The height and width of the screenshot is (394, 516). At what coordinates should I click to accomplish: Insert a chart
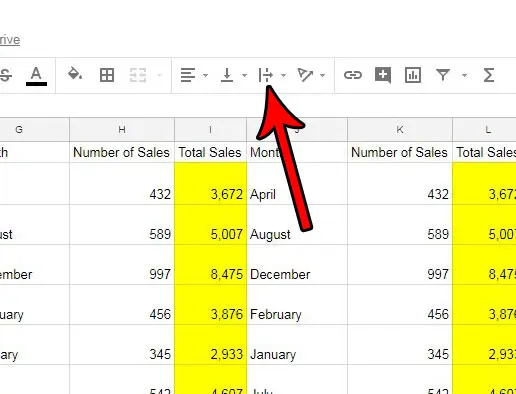[x=413, y=75]
